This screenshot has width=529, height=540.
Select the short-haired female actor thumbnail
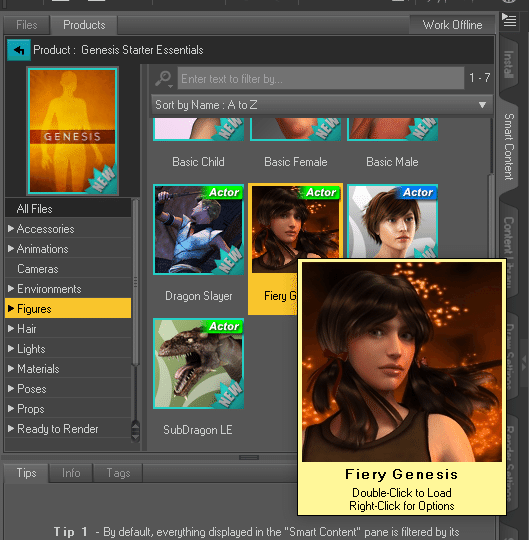392,221
